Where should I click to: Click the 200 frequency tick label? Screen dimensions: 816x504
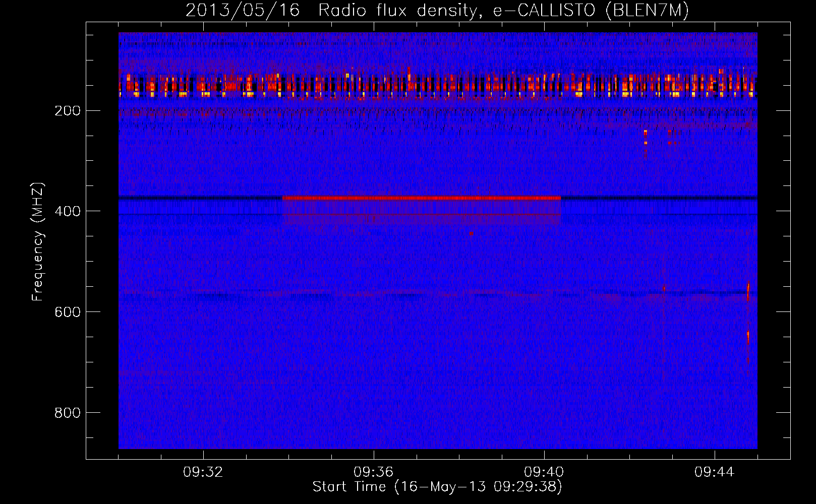tap(68, 110)
